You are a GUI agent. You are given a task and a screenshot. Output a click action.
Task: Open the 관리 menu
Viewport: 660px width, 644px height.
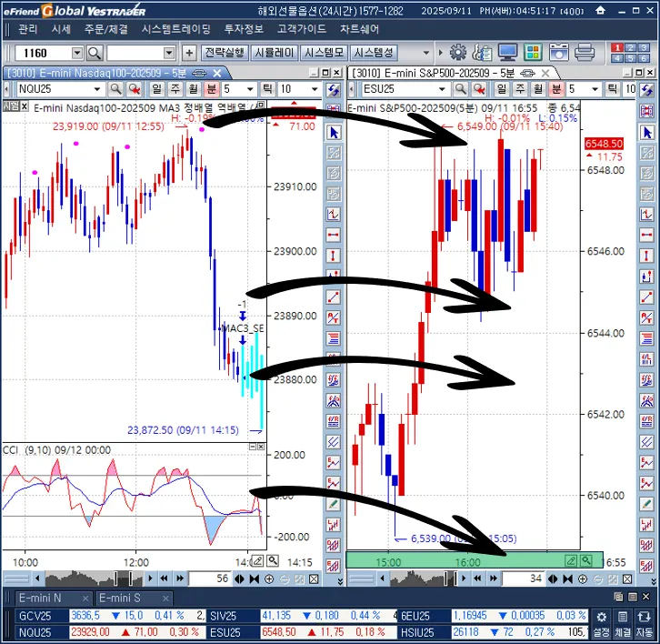pyautogui.click(x=28, y=29)
